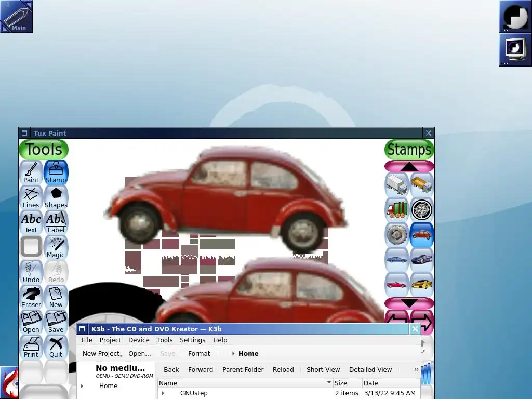Open the Device menu in K3b

tap(138, 340)
